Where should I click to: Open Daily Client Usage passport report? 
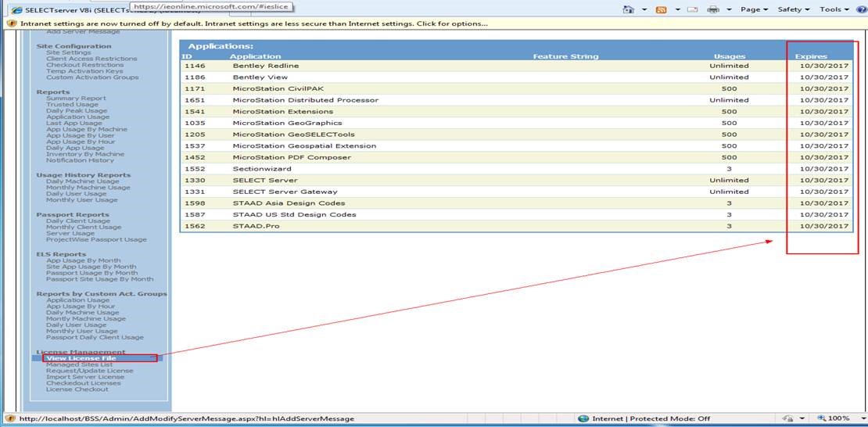pyautogui.click(x=79, y=221)
